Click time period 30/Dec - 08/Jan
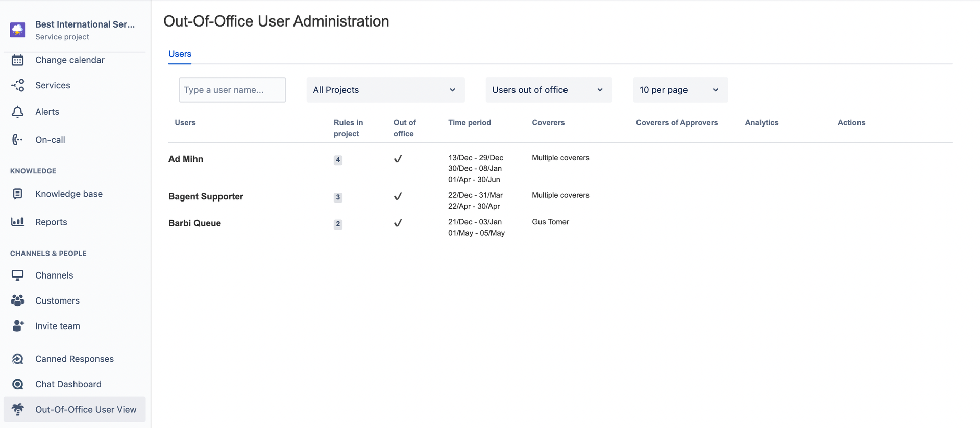 tap(475, 168)
